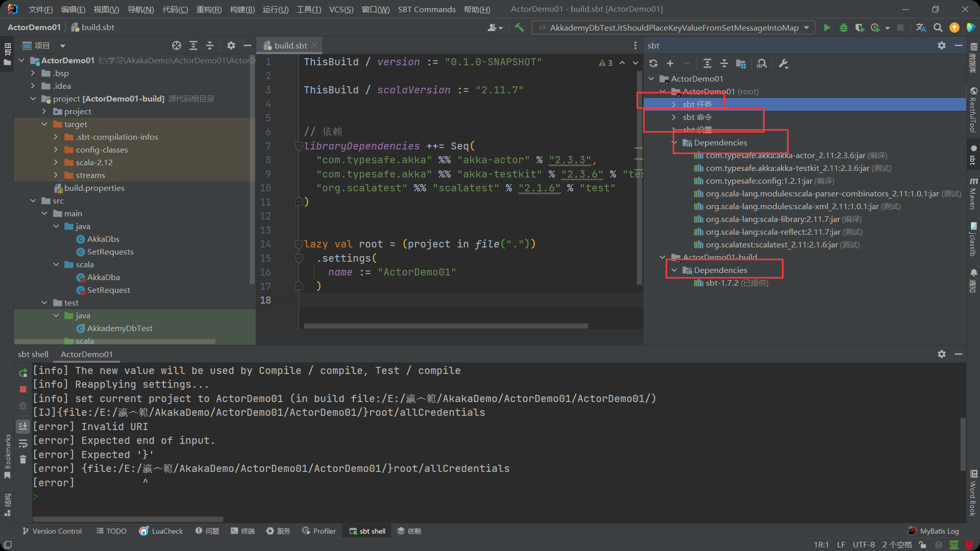Open sbt build tool settings wrench

pos(783,64)
